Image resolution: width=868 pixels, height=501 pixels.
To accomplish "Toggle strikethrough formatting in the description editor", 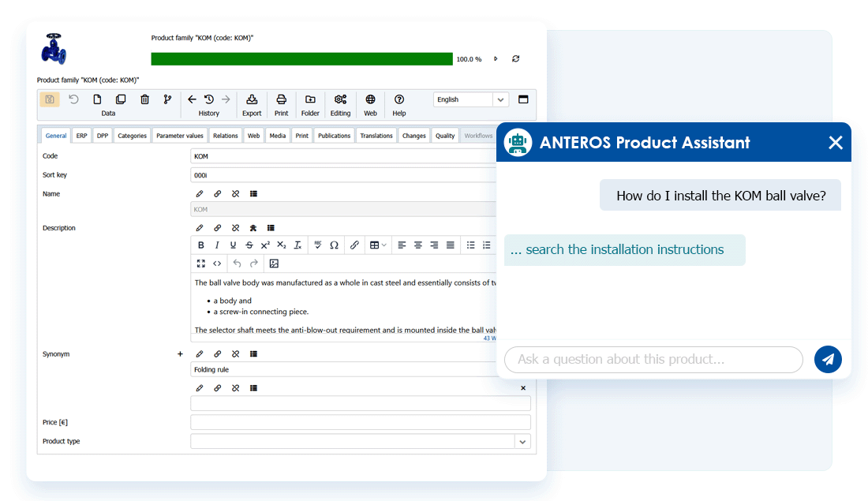I will pos(249,245).
